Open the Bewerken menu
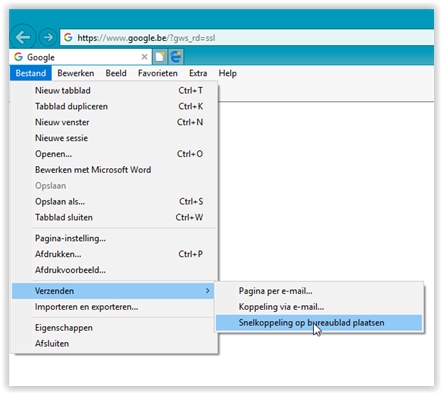 [x=76, y=73]
